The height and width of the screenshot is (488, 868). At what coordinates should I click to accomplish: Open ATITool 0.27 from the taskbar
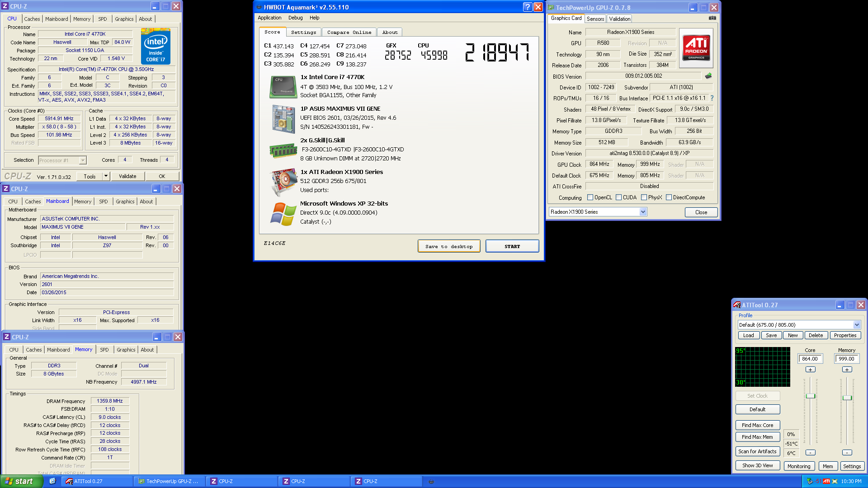tap(97, 481)
